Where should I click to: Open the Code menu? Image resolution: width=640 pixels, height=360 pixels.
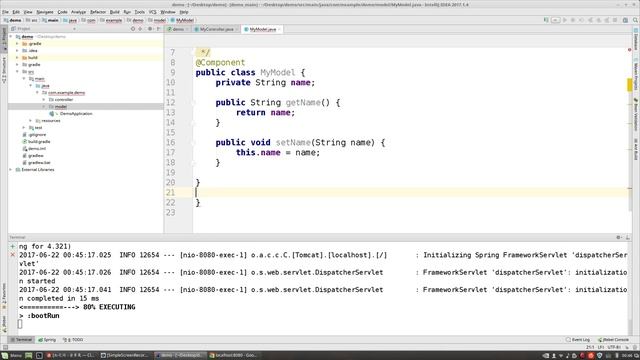coord(62,12)
